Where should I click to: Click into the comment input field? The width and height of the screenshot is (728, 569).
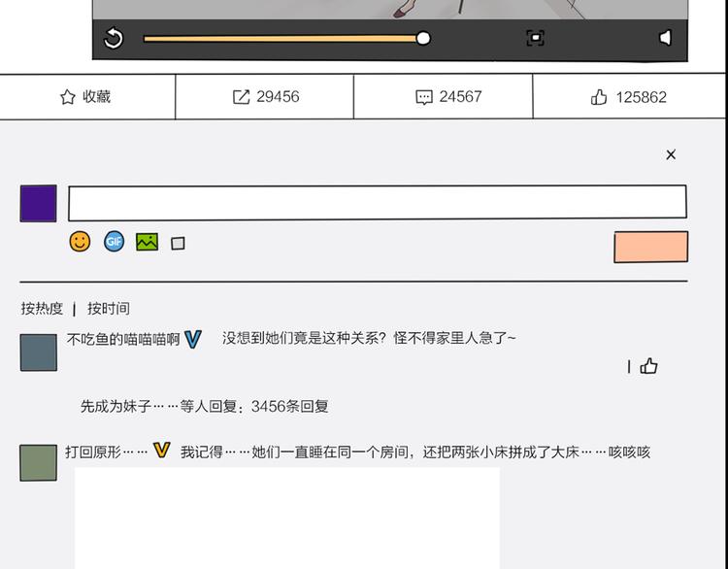coord(378,203)
